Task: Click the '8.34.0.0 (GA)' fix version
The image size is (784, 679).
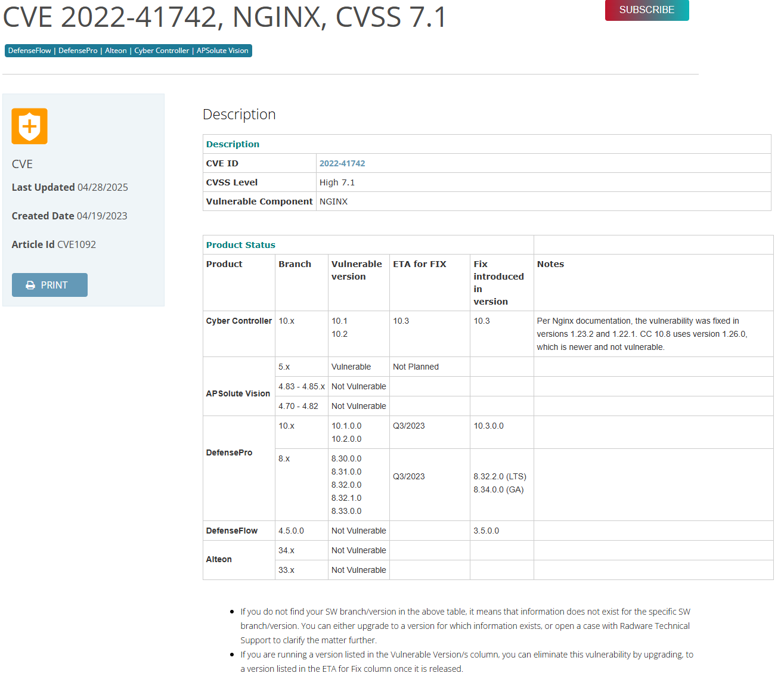Action: click(x=498, y=489)
